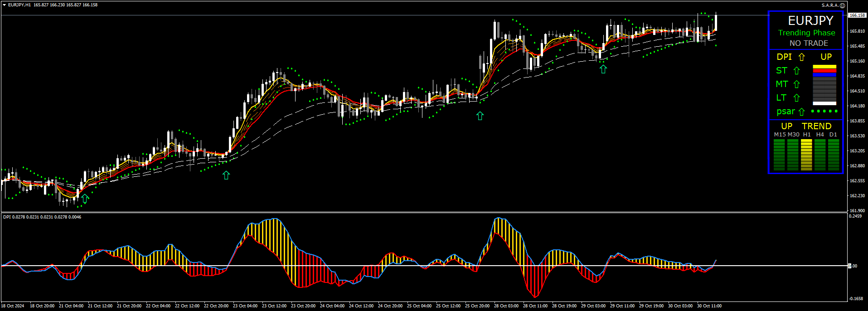868x311 pixels.
Task: Click the green psar up arrow
Action: [801, 112]
